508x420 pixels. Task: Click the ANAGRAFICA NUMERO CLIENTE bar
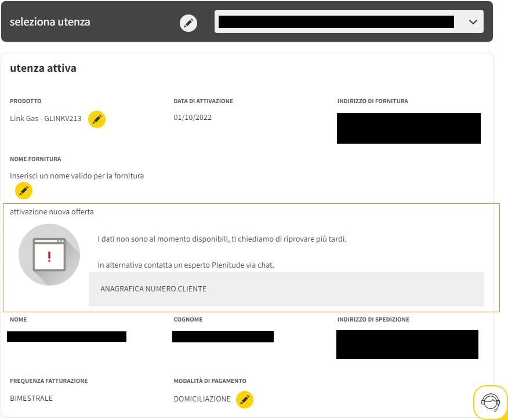[286, 288]
